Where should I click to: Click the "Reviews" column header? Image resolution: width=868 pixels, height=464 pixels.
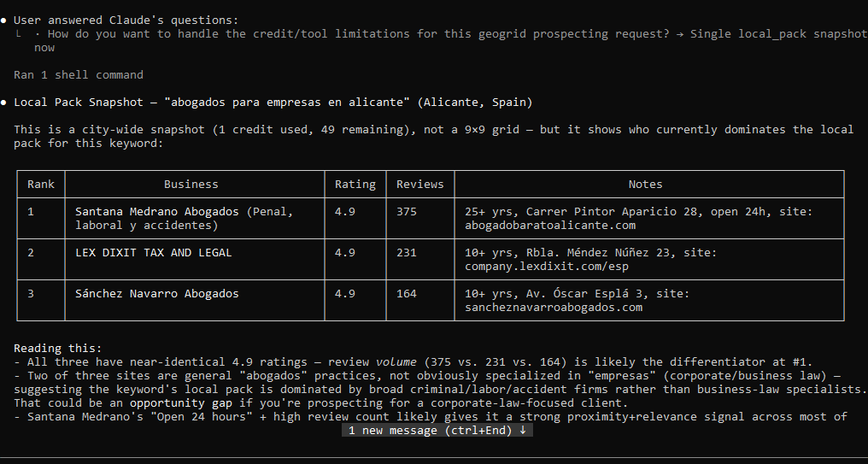pyautogui.click(x=420, y=185)
